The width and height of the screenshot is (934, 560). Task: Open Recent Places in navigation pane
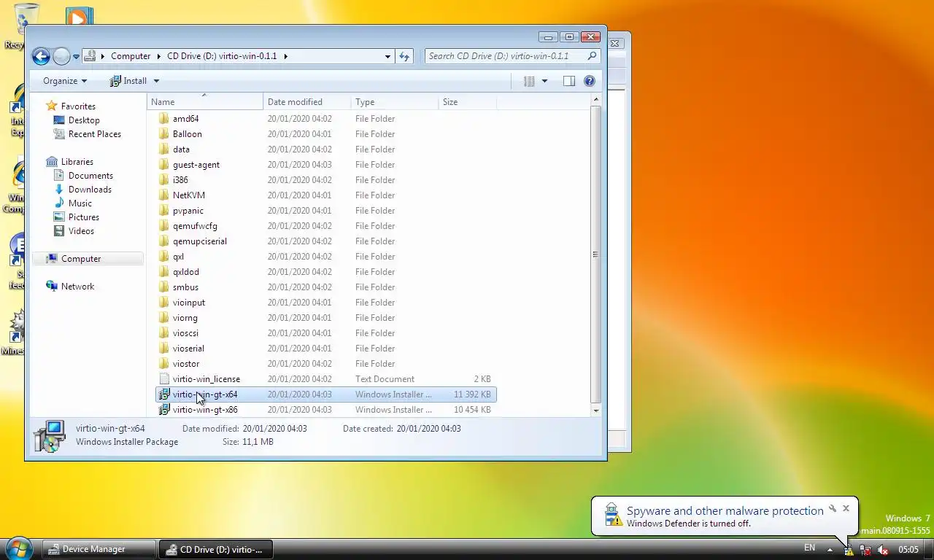[x=94, y=134]
